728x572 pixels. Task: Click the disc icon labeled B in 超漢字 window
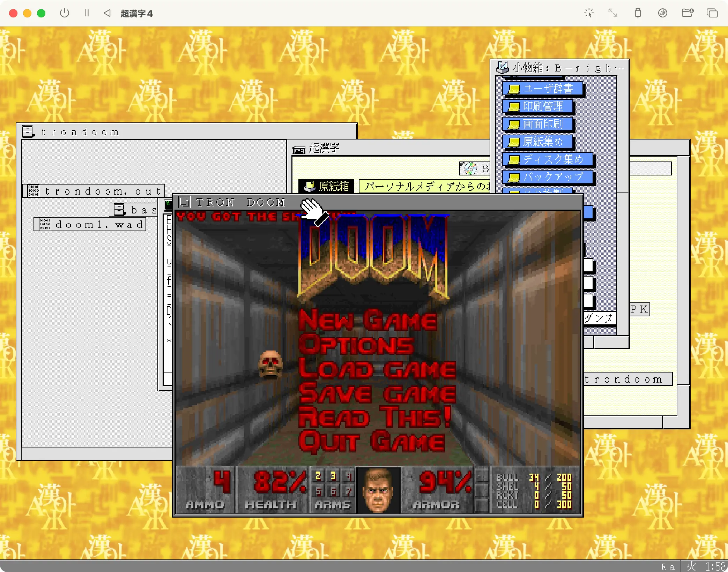click(470, 168)
